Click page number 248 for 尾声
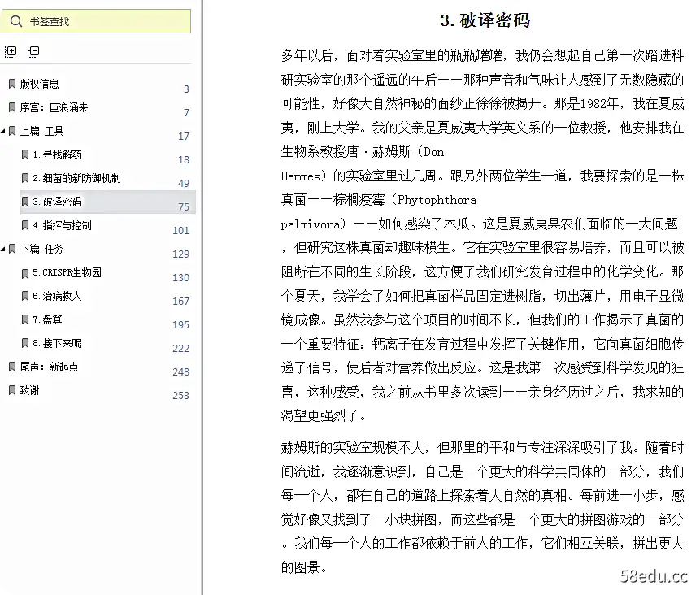 [180, 371]
